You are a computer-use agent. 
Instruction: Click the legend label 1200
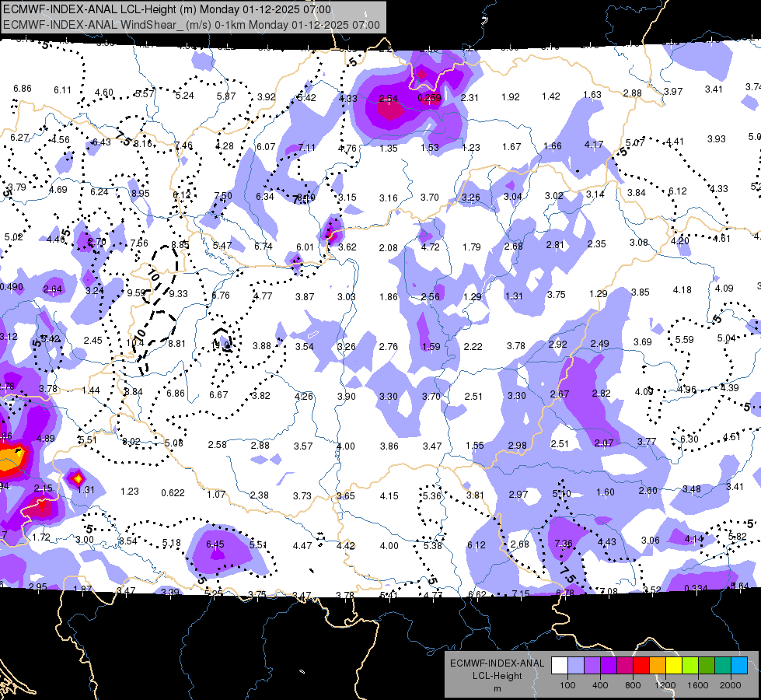click(x=665, y=685)
